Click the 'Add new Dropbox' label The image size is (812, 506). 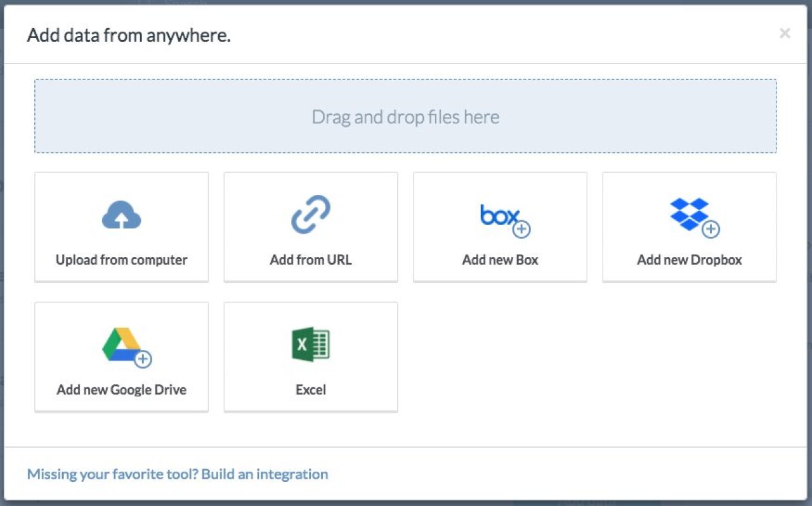coord(690,260)
